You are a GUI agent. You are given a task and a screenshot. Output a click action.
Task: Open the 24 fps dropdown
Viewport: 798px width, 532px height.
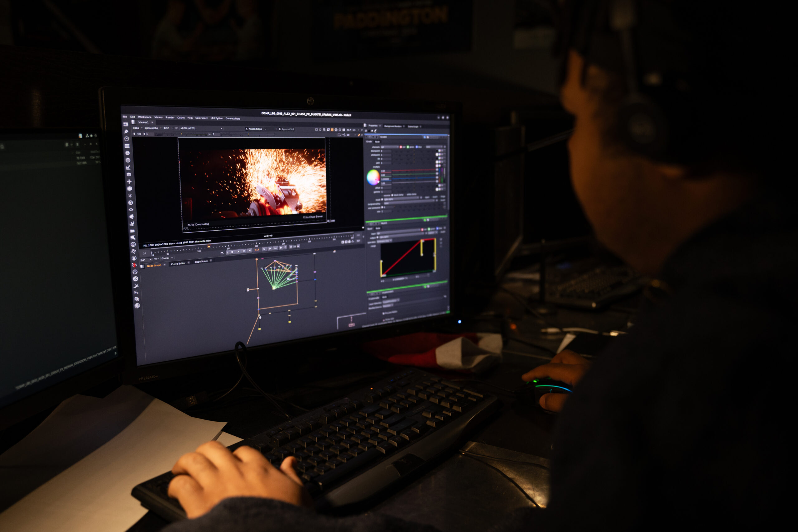coord(146,260)
